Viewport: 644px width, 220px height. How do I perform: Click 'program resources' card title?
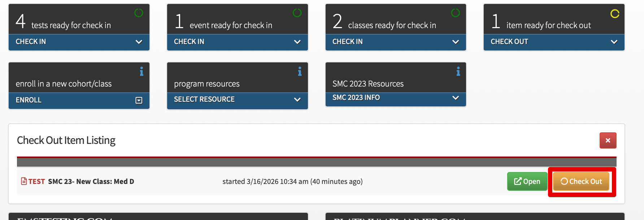207,84
